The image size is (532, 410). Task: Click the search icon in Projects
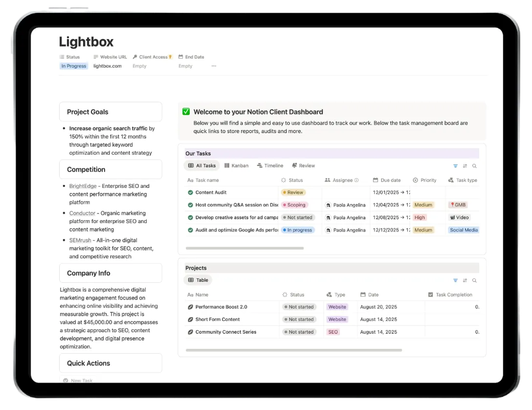[474, 280]
